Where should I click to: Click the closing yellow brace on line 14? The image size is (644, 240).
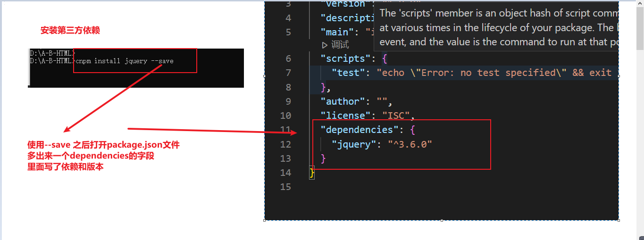coord(312,173)
